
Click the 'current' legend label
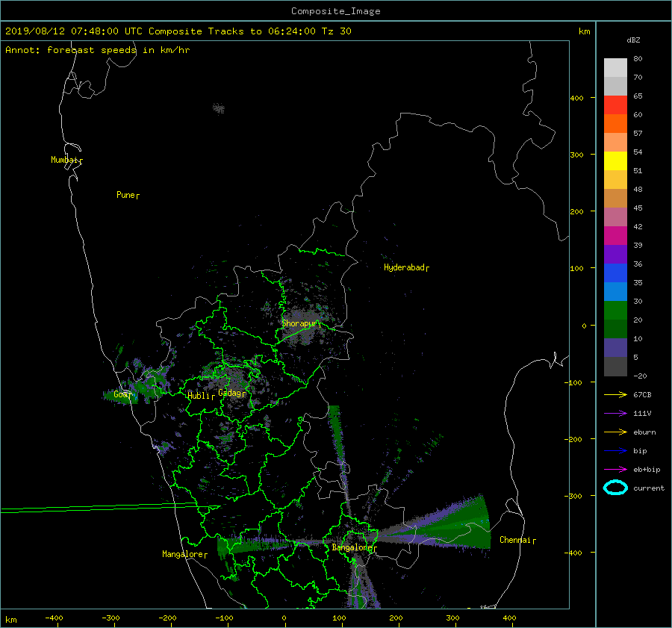[649, 488]
